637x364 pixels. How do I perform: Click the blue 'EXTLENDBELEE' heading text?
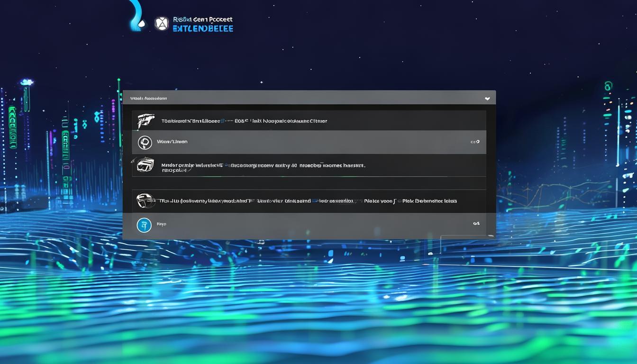[x=203, y=28]
